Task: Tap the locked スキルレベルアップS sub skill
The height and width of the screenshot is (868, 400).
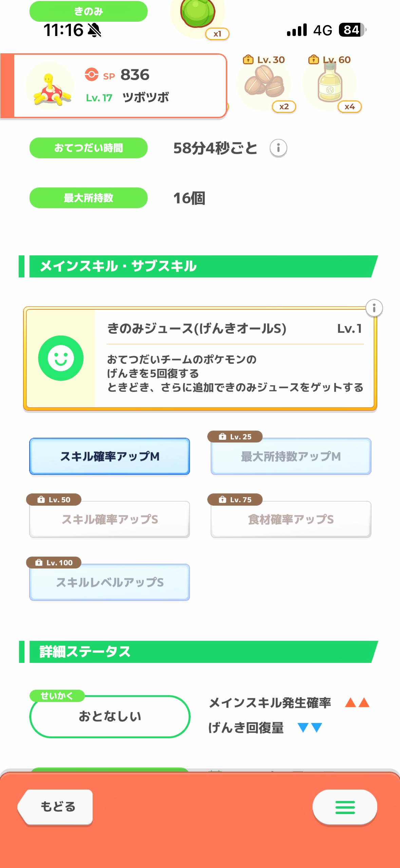Action: click(110, 582)
